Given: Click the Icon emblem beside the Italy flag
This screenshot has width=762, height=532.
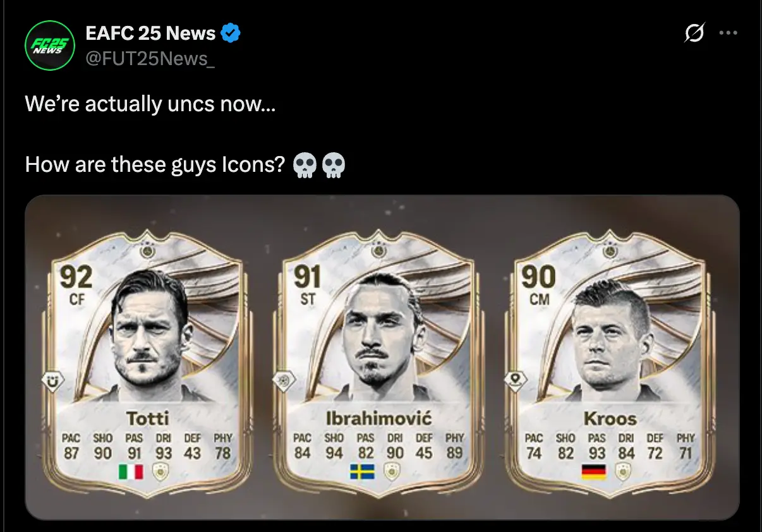Looking at the screenshot, I should pyautogui.click(x=161, y=471).
